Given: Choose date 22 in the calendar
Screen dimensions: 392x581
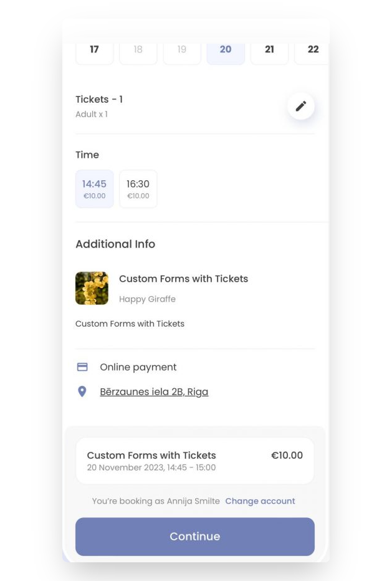Looking at the screenshot, I should (x=312, y=50).
